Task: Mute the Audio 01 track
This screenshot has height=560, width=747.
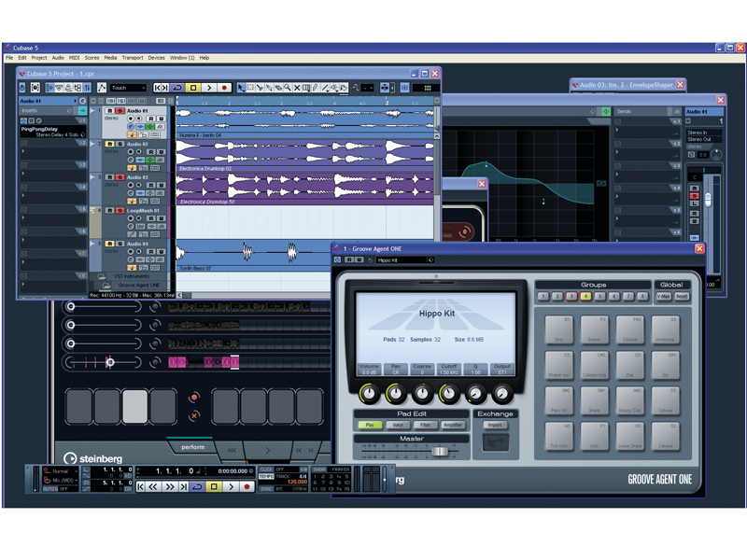Action: [x=109, y=111]
